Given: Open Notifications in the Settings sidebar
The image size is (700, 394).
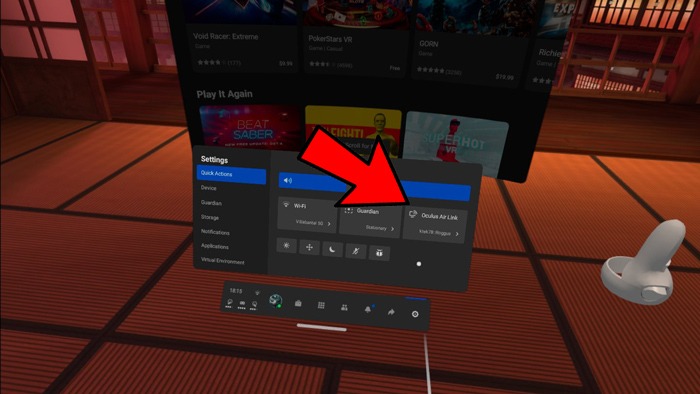Looking at the screenshot, I should click(215, 232).
